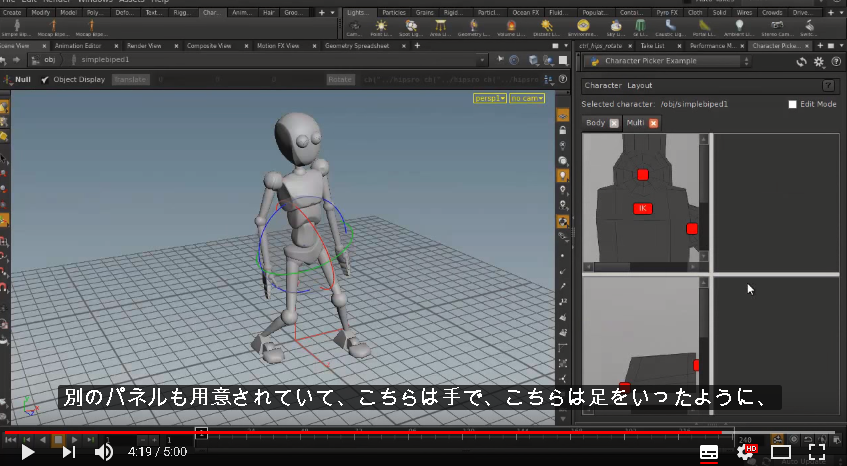Click the Volume Light shelf tool
Screen dimensions: 847x466
pyautogui.click(x=510, y=28)
